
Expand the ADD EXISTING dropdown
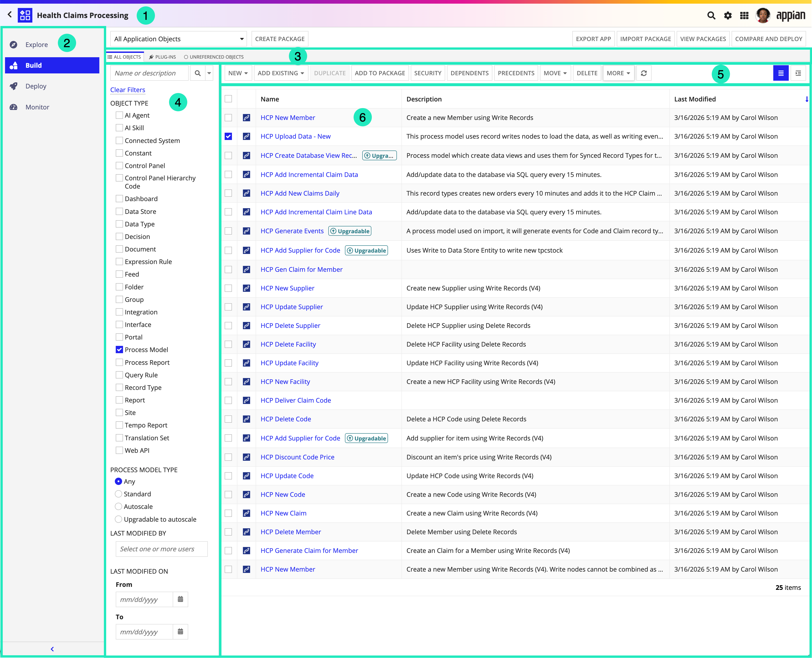pyautogui.click(x=281, y=73)
